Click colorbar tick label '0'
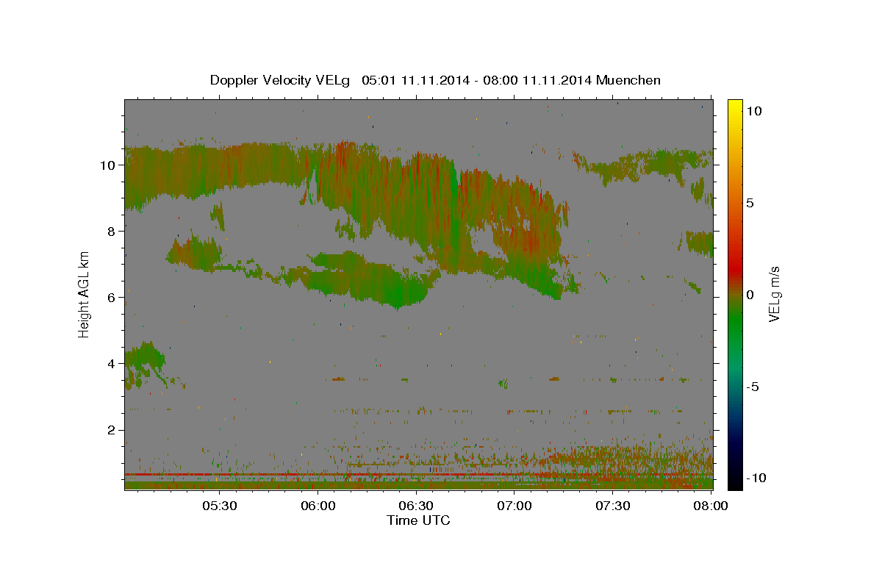Screen dimensions: 882x588 point(750,294)
